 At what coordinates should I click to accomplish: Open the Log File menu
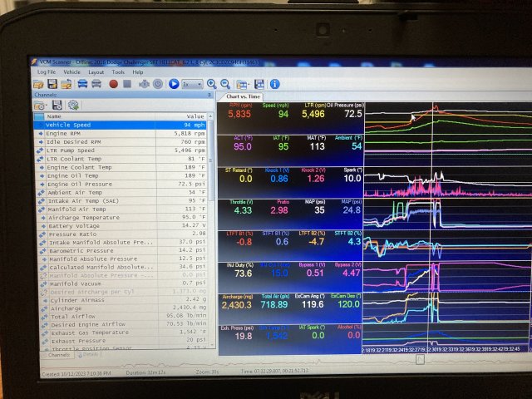coord(47,72)
